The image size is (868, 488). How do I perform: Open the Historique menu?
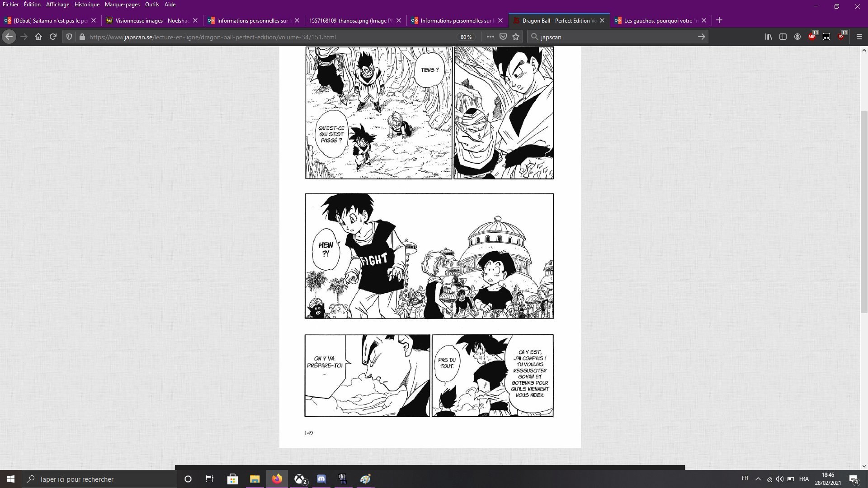pos(87,5)
